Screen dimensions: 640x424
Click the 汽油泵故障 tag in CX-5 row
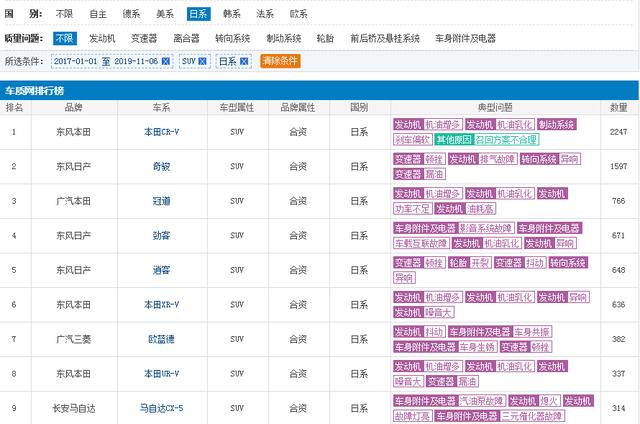tap(482, 401)
